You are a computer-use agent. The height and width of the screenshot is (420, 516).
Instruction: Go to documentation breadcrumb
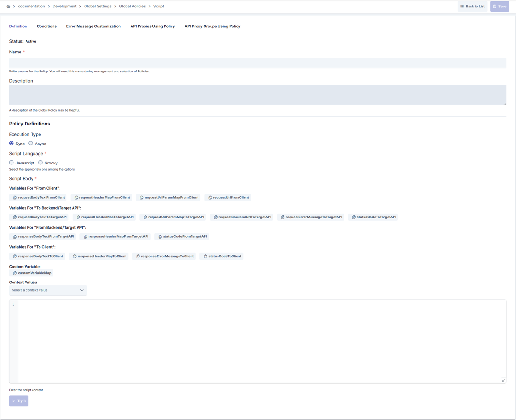31,6
